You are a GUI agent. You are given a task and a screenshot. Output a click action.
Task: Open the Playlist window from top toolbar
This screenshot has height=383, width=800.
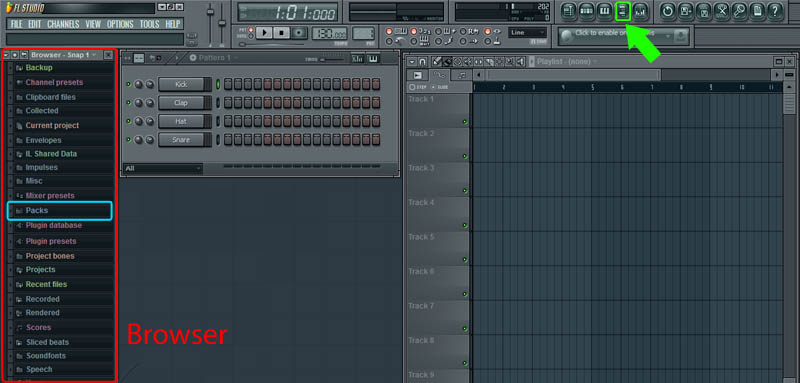pyautogui.click(x=569, y=10)
